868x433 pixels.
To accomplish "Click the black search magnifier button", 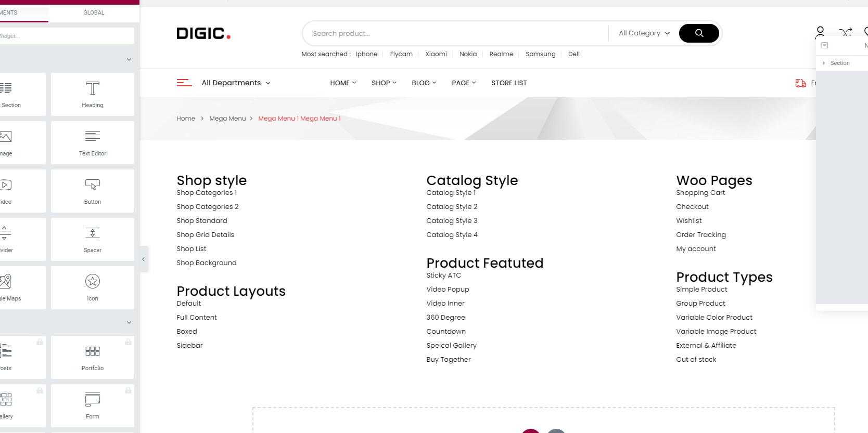I will 699,33.
